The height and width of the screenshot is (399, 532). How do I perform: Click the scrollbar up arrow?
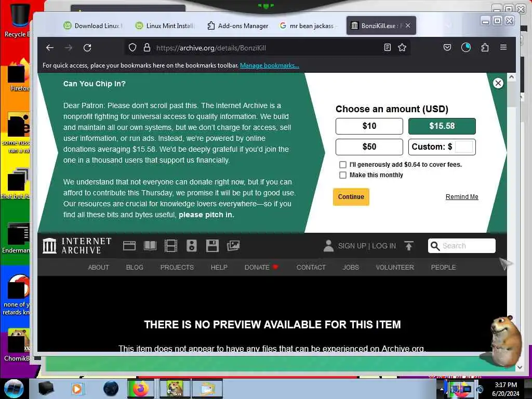click(511, 77)
